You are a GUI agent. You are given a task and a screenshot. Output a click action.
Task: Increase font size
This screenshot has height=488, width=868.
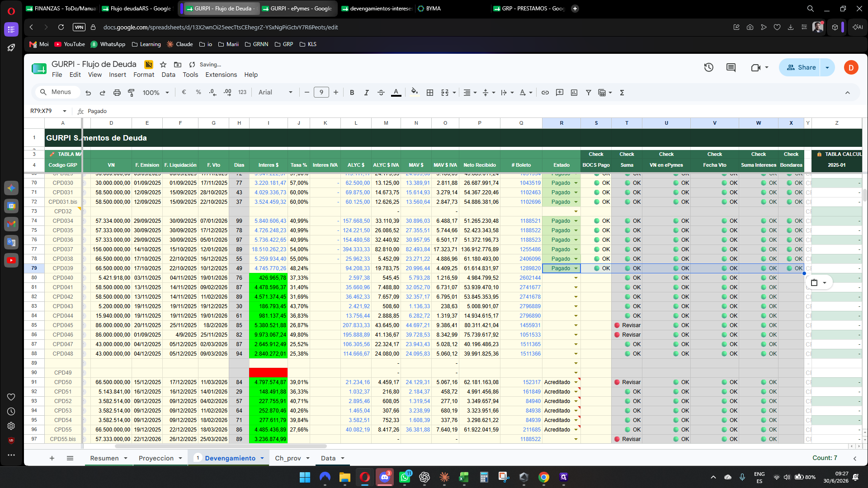(336, 93)
